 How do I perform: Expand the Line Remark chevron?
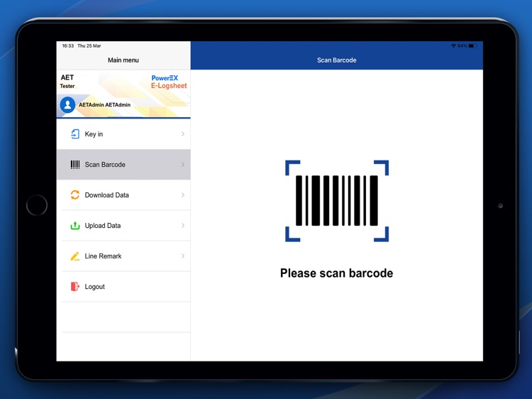(183, 256)
